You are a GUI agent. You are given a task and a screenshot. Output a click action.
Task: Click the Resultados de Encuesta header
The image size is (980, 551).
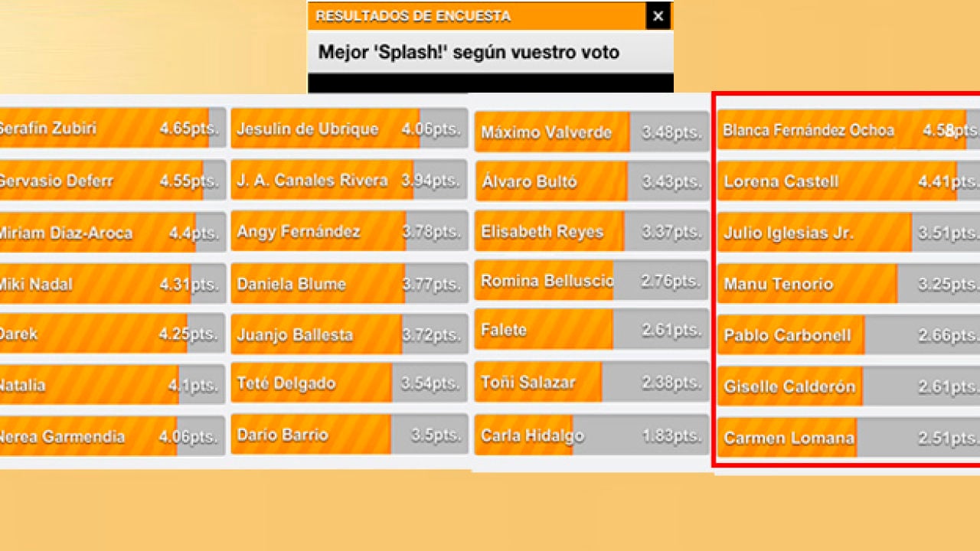coord(476,16)
